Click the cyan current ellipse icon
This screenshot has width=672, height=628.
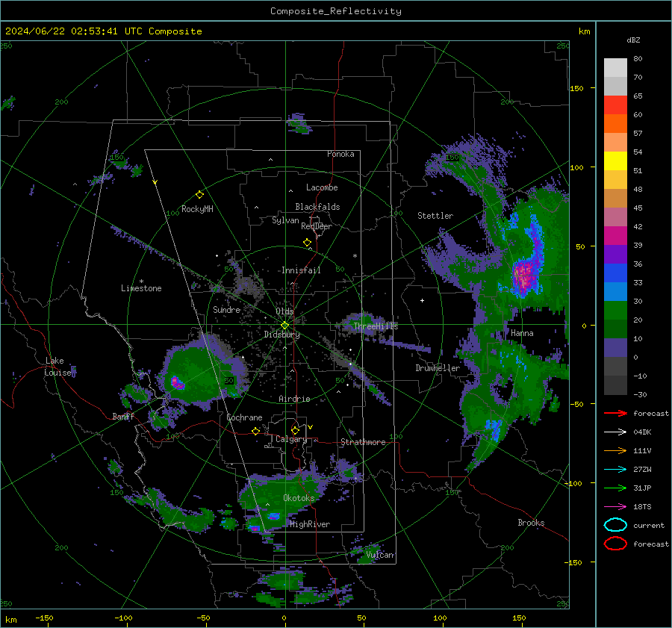[x=615, y=525]
